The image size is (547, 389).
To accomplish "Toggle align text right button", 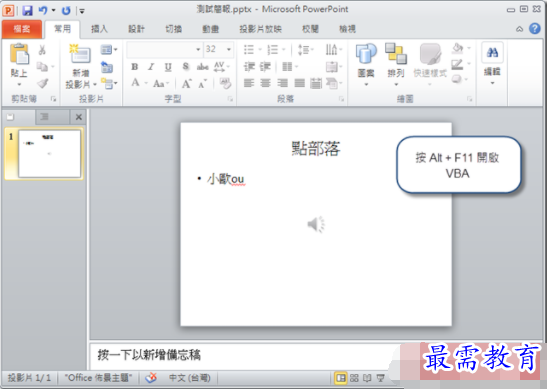I will coord(282,83).
